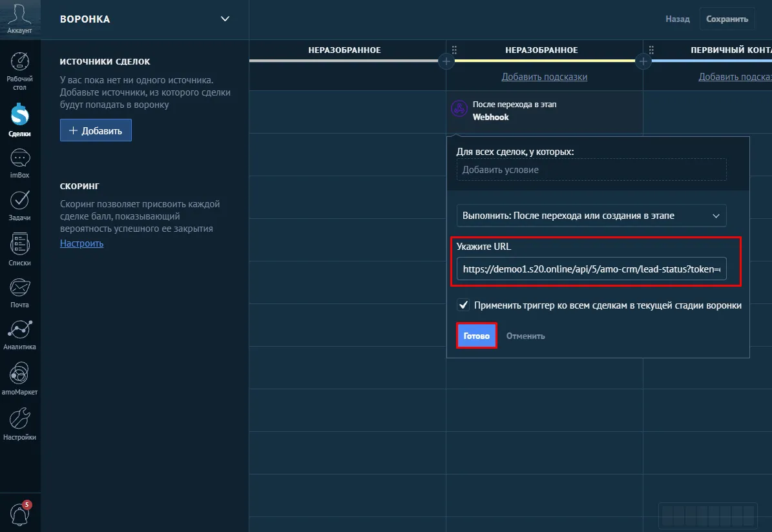Click the СКОРИНГ heading

[x=79, y=186]
